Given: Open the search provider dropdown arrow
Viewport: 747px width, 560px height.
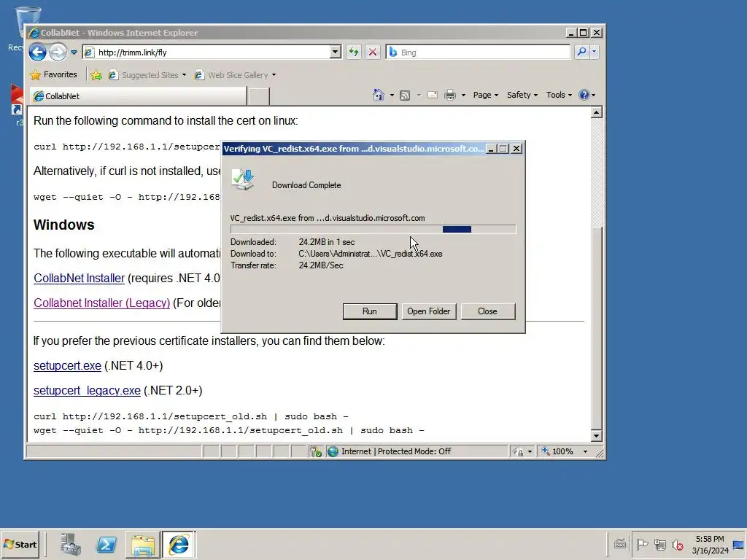Looking at the screenshot, I should point(594,52).
